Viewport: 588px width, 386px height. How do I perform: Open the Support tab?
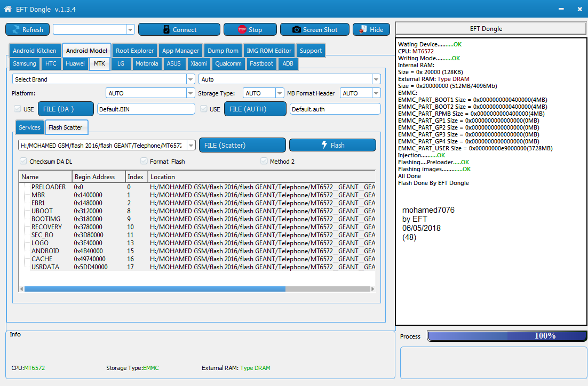click(x=311, y=51)
